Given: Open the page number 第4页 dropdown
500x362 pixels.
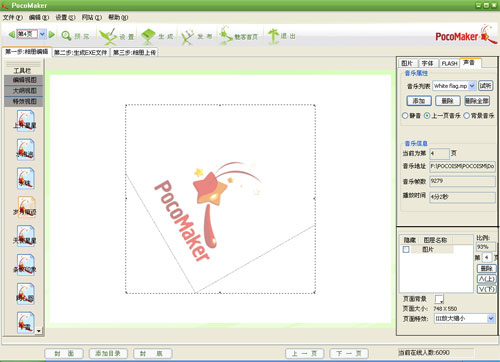Looking at the screenshot, I should [42, 34].
